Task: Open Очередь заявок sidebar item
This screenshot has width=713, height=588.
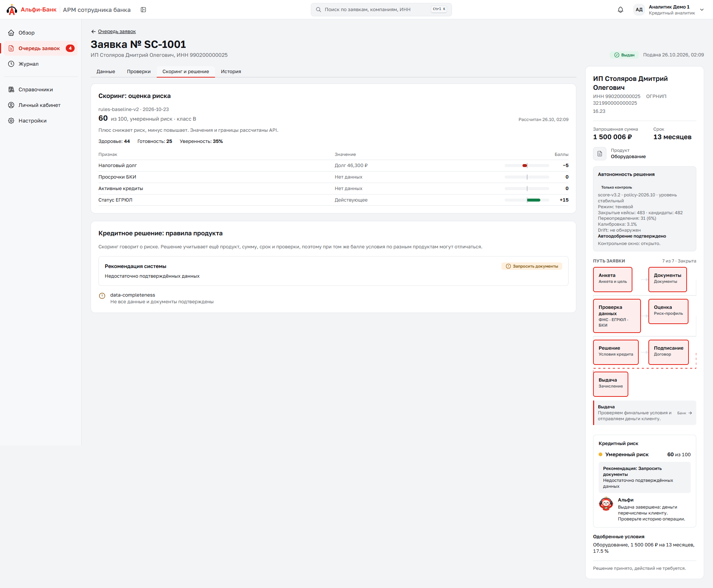Action: point(41,48)
